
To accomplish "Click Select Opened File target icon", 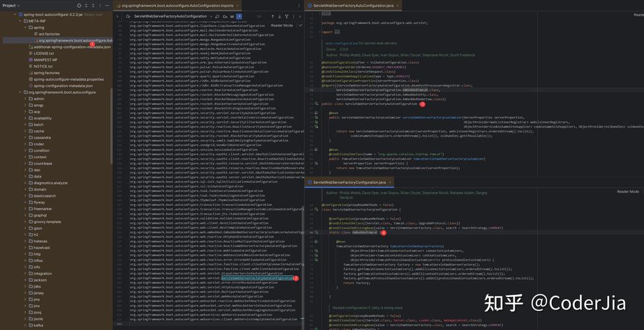I will point(79,6).
